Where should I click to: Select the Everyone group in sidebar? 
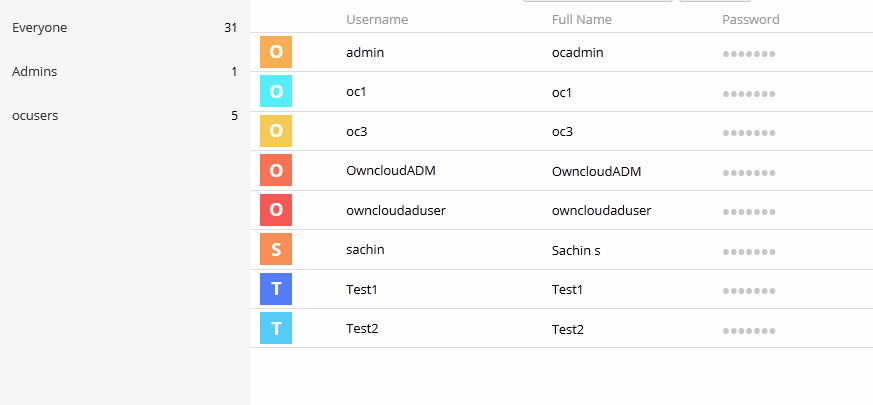pyautogui.click(x=125, y=27)
